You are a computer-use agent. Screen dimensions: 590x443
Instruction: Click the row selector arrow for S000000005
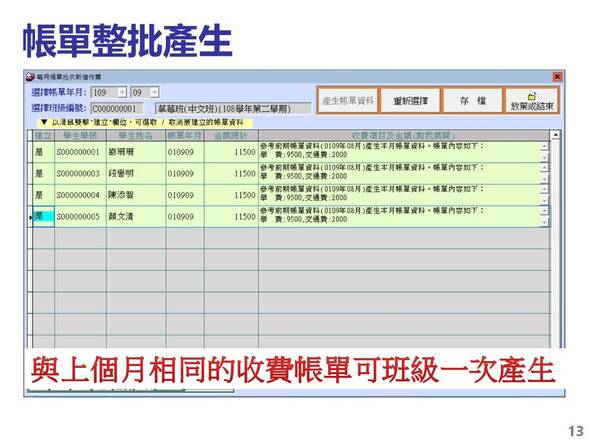tap(30, 217)
